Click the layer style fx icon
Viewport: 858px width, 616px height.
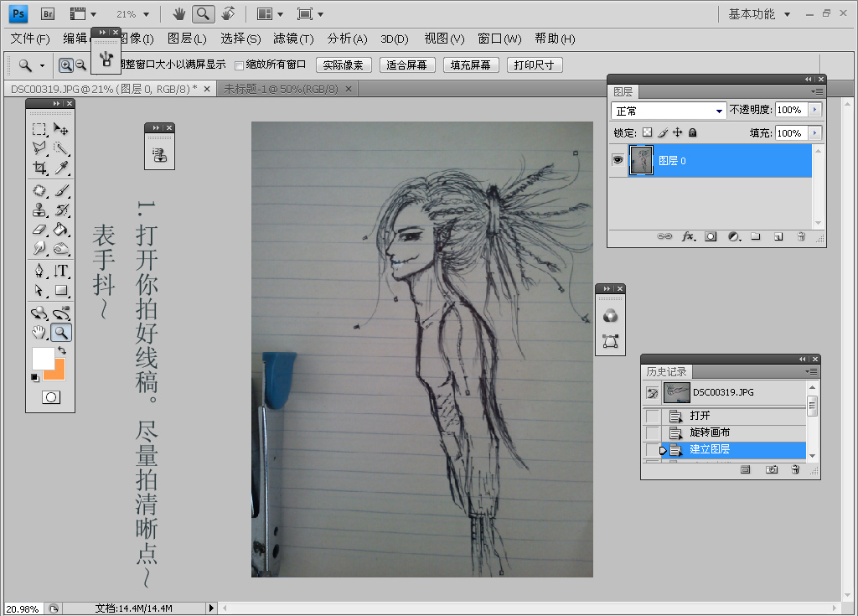[689, 237]
